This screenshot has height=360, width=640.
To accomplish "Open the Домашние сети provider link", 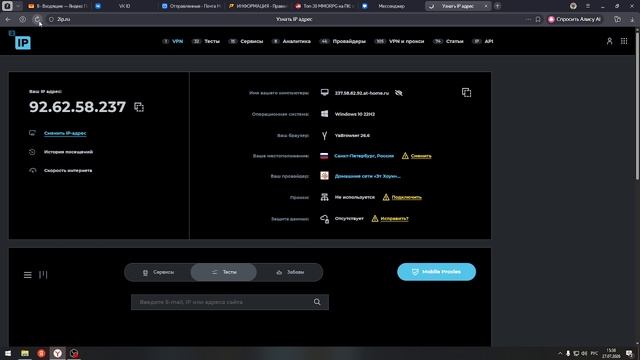I will pos(367,176).
